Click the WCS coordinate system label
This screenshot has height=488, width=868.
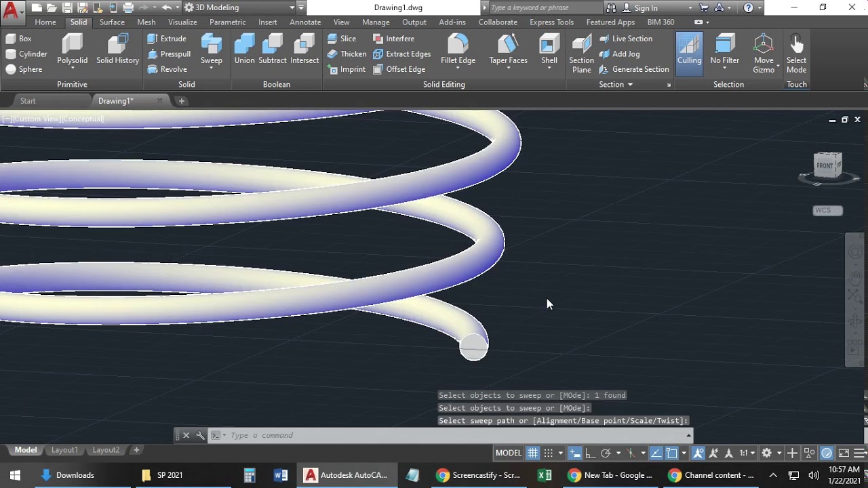coord(827,210)
